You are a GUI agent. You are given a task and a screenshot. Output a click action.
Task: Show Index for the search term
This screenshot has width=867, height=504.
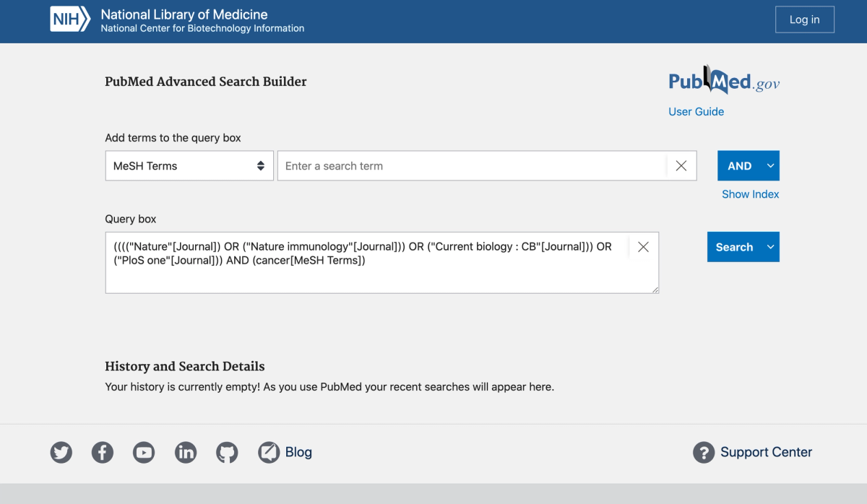(751, 194)
